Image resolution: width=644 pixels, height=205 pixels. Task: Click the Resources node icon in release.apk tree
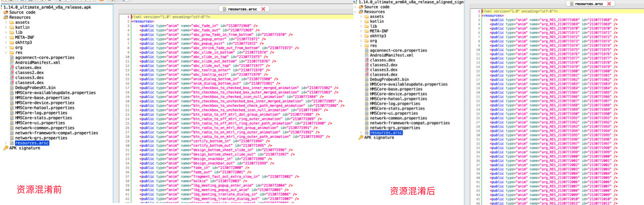pyautogui.click(x=5, y=17)
